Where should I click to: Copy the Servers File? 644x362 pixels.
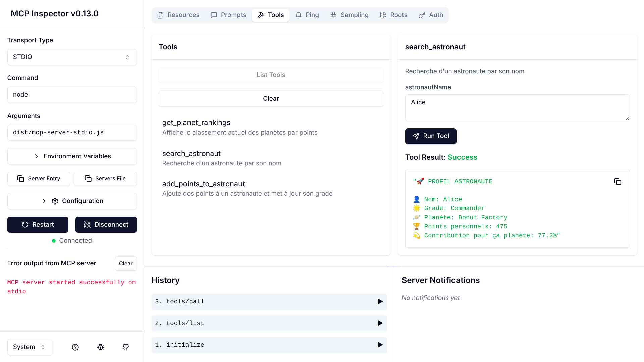tap(105, 179)
